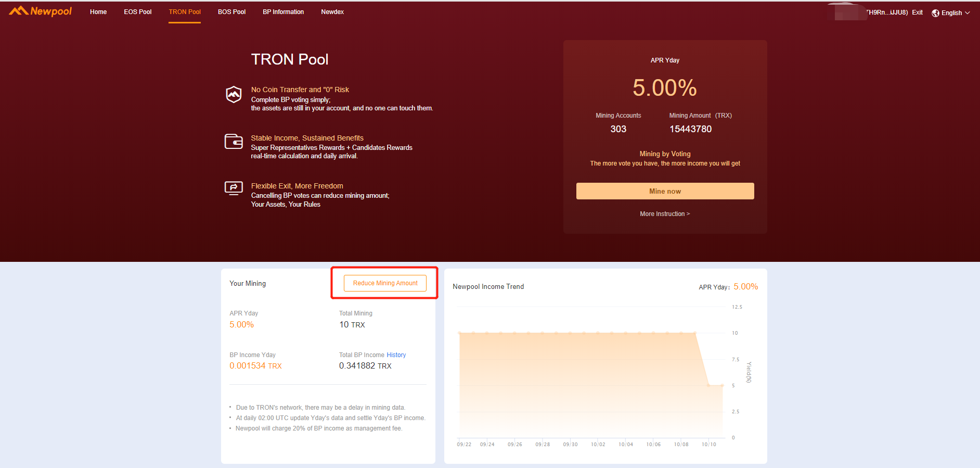Viewport: 980px width, 468px height.
Task: Click the Total Mining value 10 TRX
Action: 352,325
